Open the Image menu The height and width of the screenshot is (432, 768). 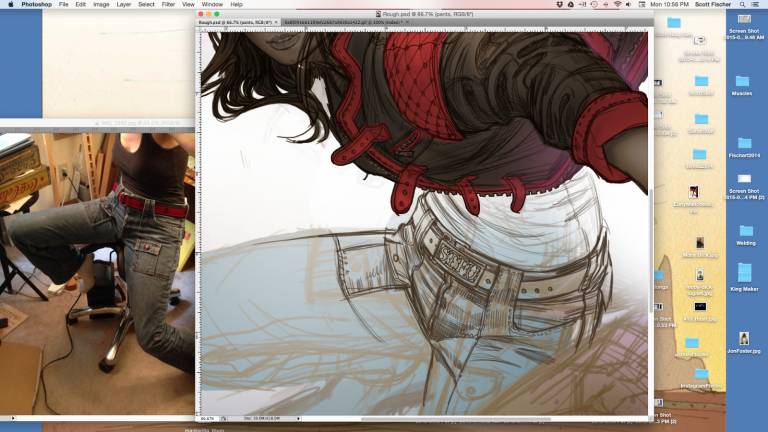pyautogui.click(x=101, y=4)
